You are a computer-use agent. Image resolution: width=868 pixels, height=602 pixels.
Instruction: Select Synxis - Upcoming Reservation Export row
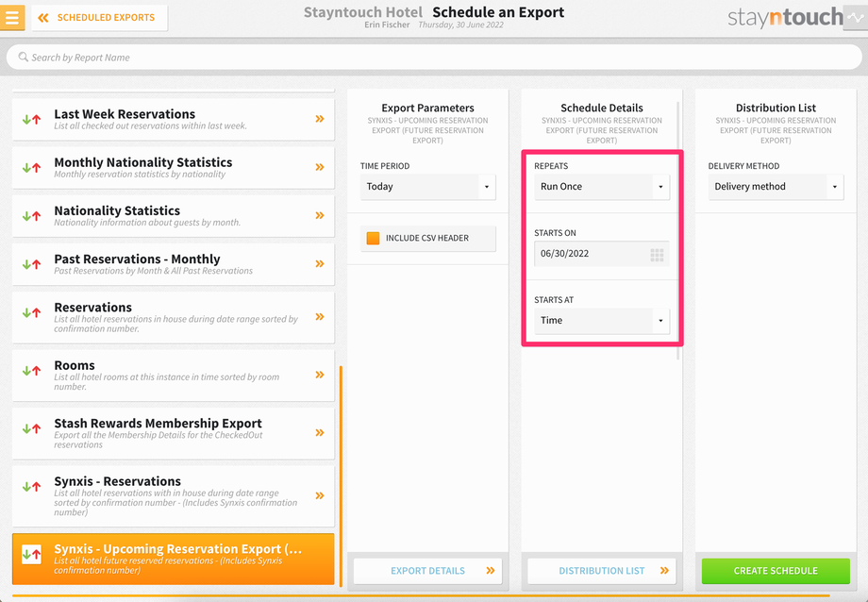(x=174, y=559)
